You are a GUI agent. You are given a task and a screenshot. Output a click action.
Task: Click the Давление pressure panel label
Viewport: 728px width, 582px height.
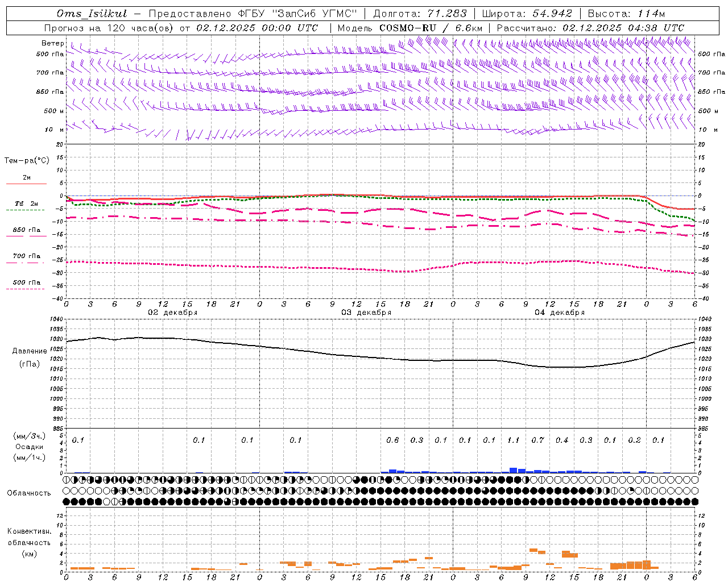[30, 351]
